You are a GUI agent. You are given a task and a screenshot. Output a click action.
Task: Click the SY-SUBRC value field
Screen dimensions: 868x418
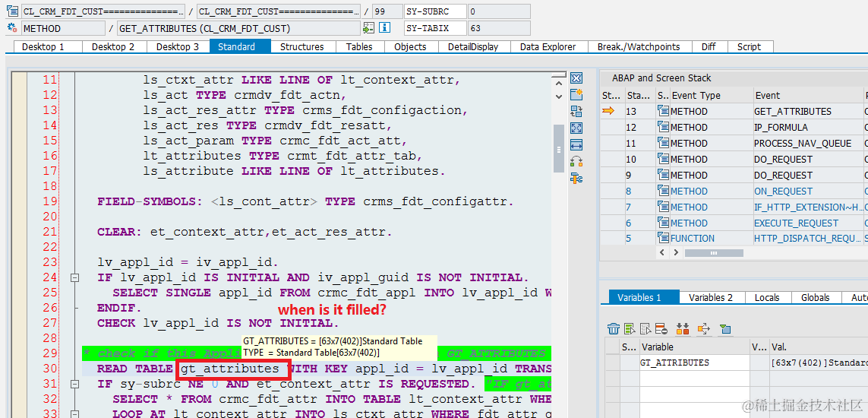[x=499, y=11]
